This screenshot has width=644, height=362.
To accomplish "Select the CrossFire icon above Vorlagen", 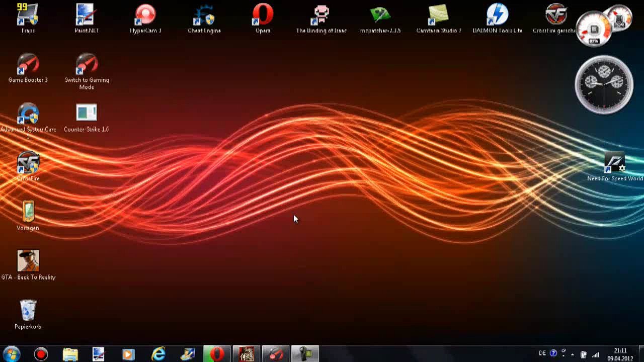I will pos(28,166).
